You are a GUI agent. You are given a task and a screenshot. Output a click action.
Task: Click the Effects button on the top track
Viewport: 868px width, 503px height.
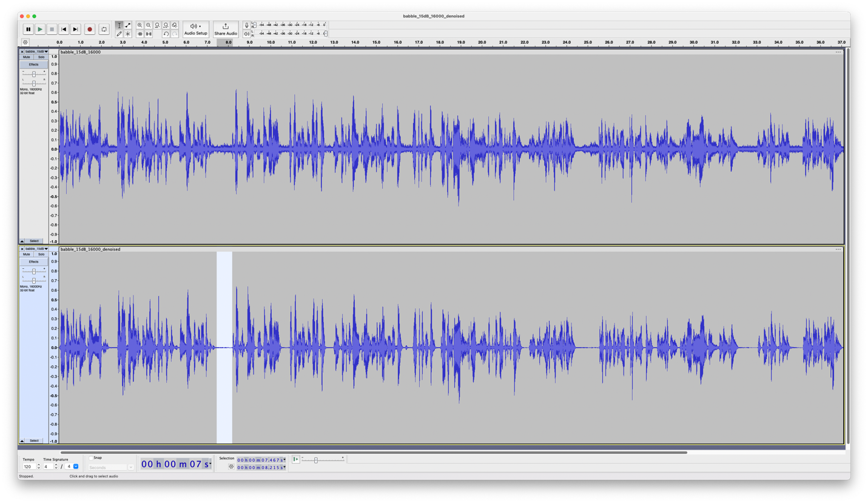[34, 64]
